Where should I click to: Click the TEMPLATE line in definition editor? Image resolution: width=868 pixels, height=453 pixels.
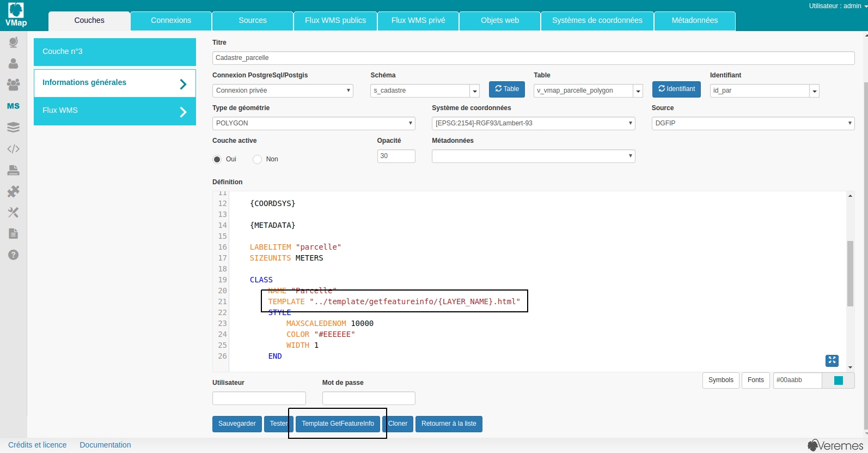[x=394, y=302]
